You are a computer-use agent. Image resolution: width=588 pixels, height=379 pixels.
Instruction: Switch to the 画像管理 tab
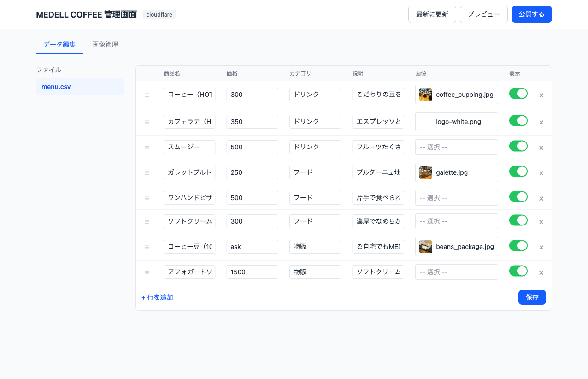click(x=105, y=45)
